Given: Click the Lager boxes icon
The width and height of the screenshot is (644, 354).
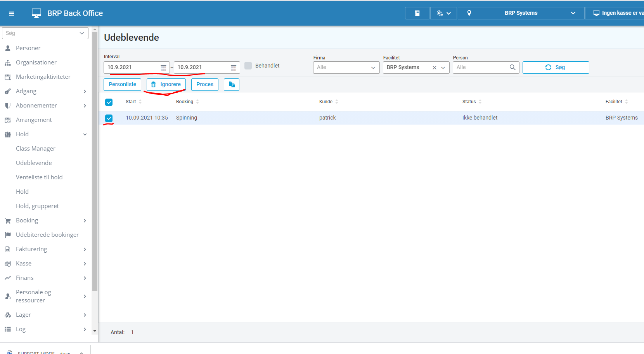Looking at the screenshot, I should click(8, 315).
